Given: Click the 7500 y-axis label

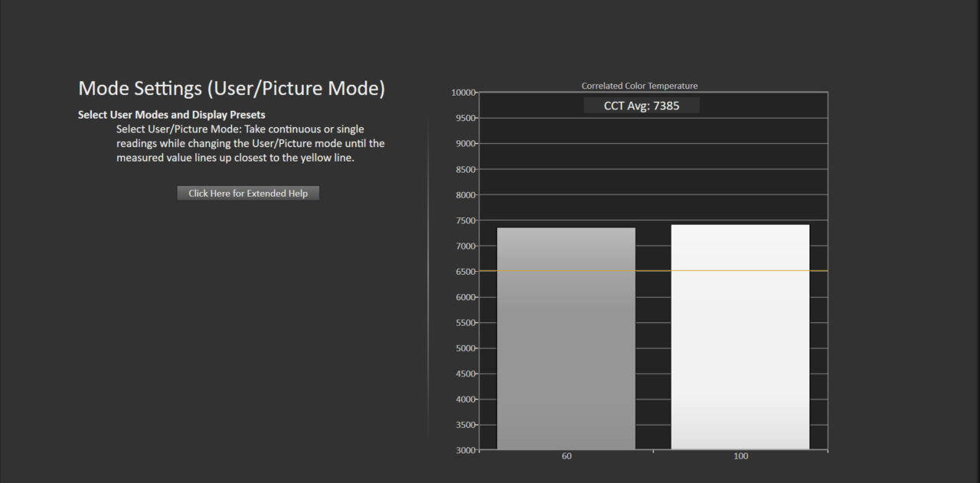Looking at the screenshot, I should point(465,220).
